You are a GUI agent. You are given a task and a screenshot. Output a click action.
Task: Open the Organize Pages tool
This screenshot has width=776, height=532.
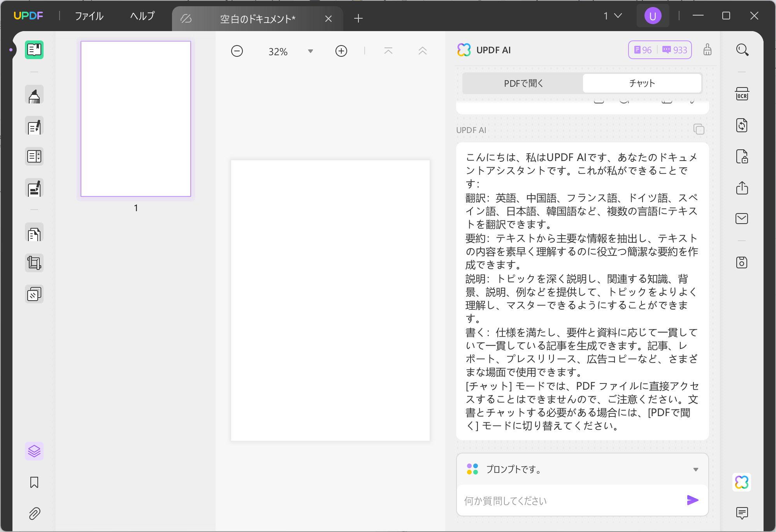[x=34, y=232]
